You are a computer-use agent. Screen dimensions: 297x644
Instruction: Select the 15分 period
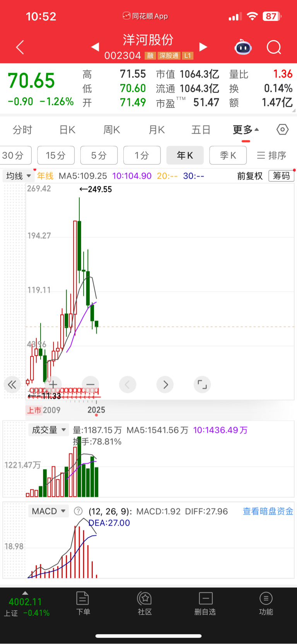pyautogui.click(x=56, y=155)
